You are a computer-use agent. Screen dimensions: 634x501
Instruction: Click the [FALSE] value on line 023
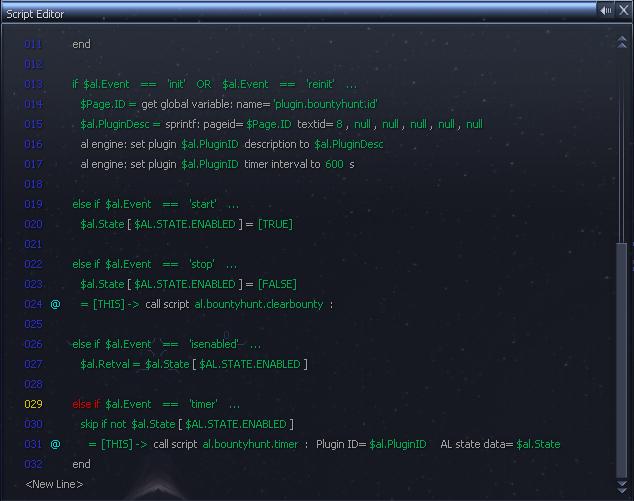click(x=277, y=284)
